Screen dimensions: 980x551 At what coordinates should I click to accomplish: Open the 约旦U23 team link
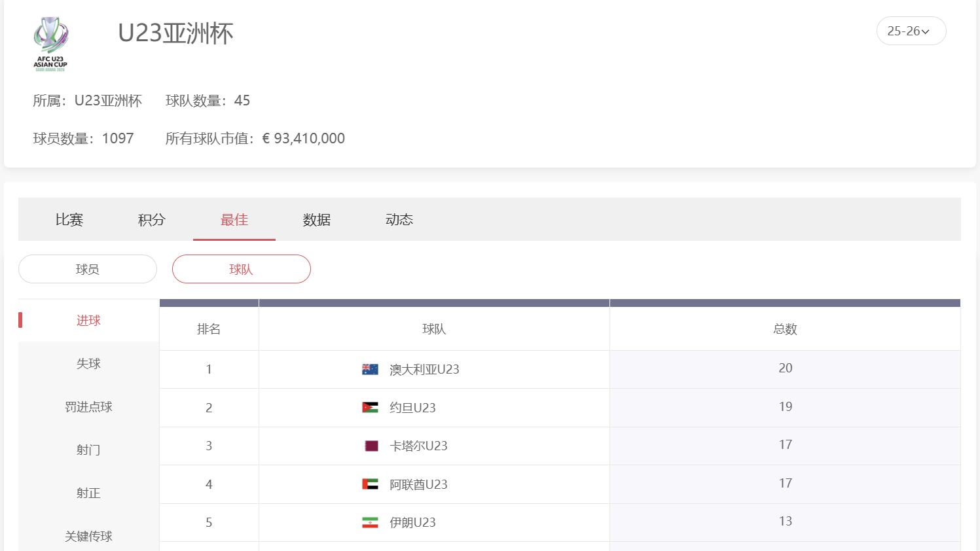pos(412,408)
